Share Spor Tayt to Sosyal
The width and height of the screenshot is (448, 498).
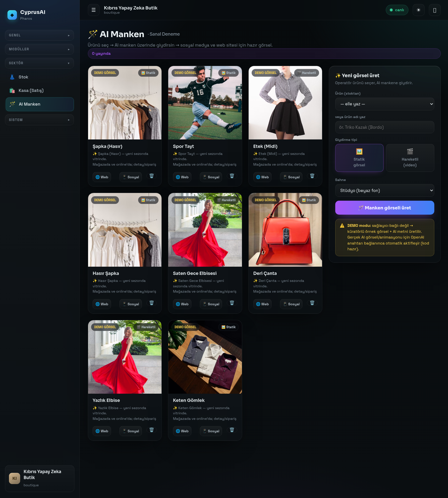211,177
